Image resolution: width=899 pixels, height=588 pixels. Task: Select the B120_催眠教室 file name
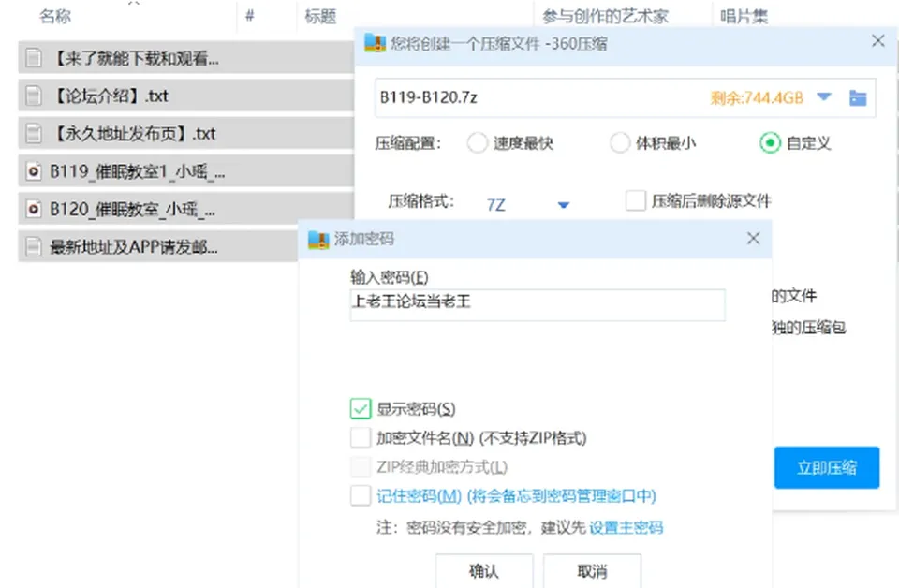click(132, 209)
